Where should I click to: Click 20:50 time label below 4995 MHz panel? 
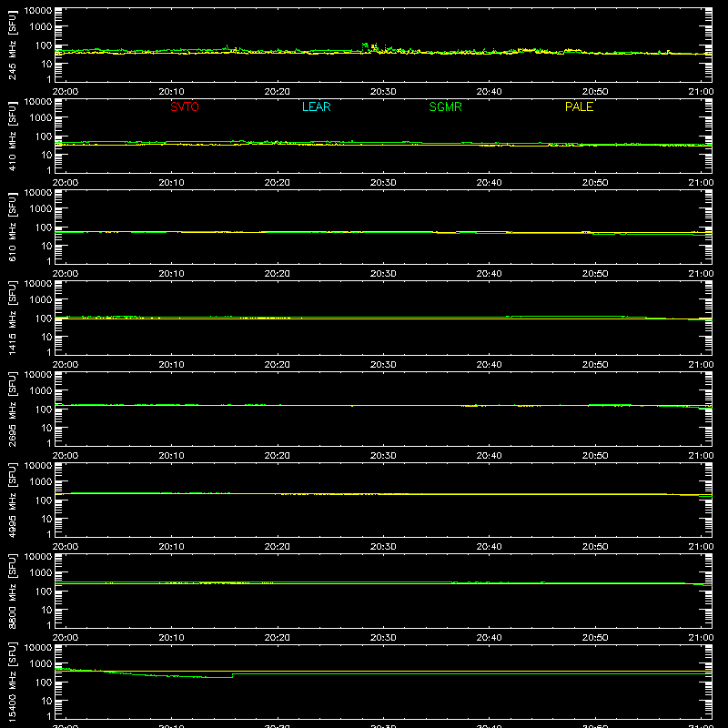click(595, 547)
